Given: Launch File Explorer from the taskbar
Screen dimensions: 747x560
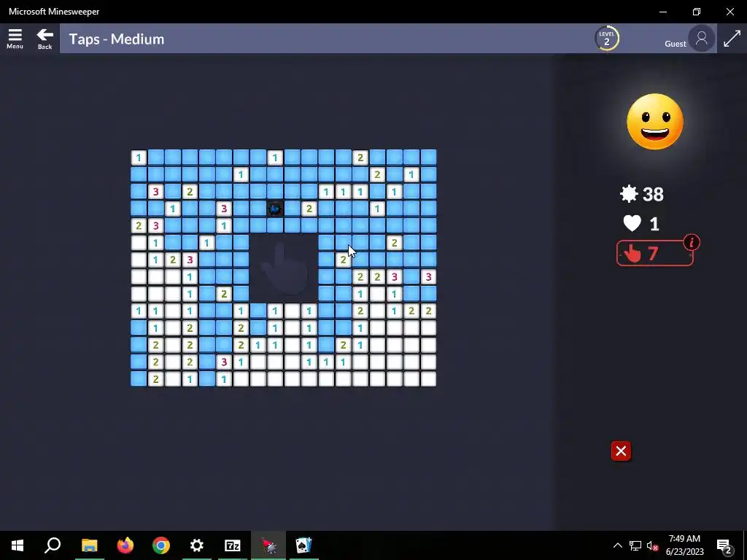Looking at the screenshot, I should pos(89,545).
